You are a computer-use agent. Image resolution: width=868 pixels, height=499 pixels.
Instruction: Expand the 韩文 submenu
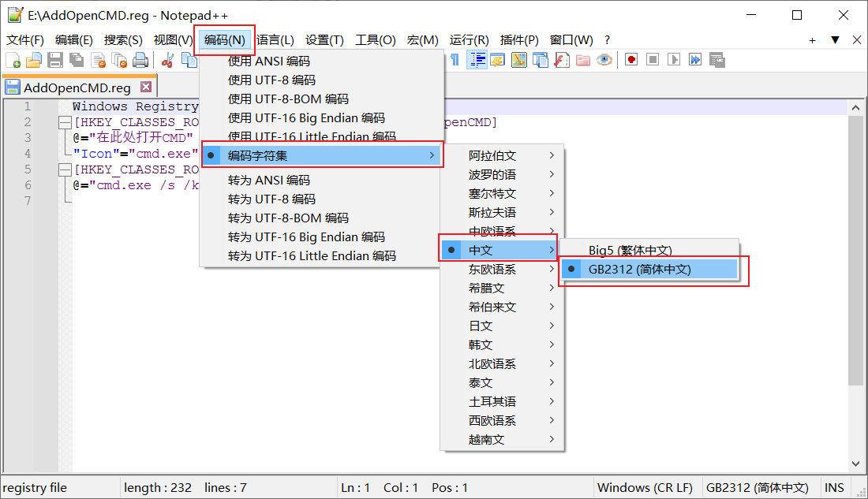(x=502, y=344)
